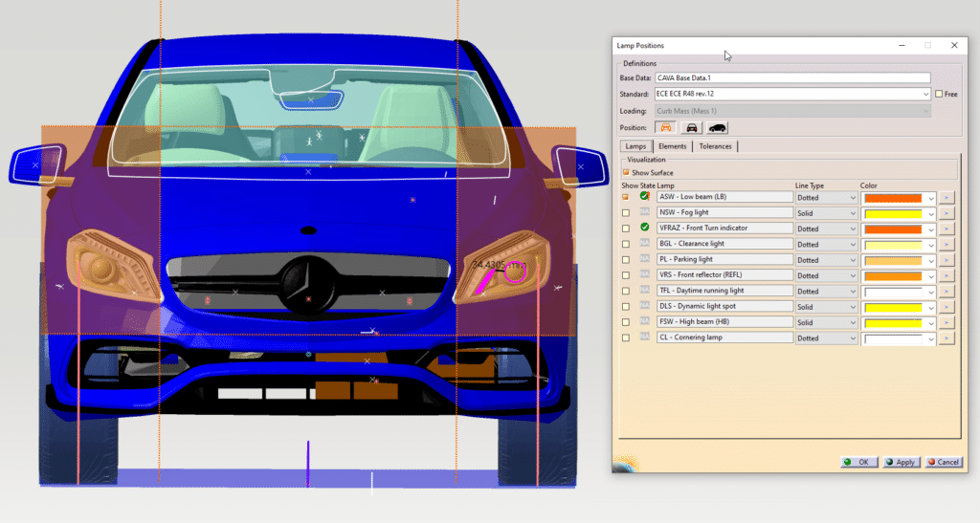Click the arrow button for NSW Fog light row
Screen dimensions: 980x523
pos(947,213)
